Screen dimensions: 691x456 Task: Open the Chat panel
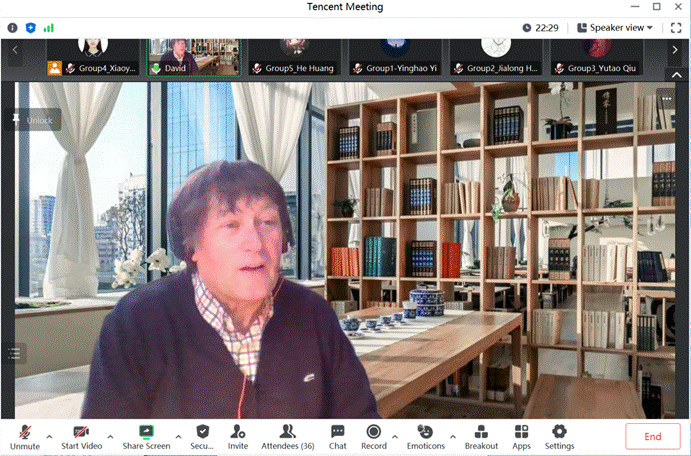click(338, 436)
